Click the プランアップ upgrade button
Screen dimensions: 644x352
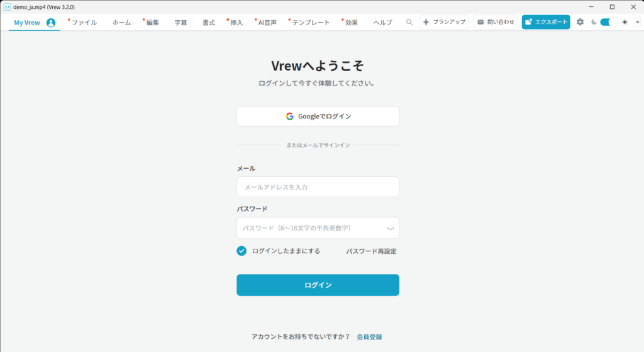pos(444,22)
